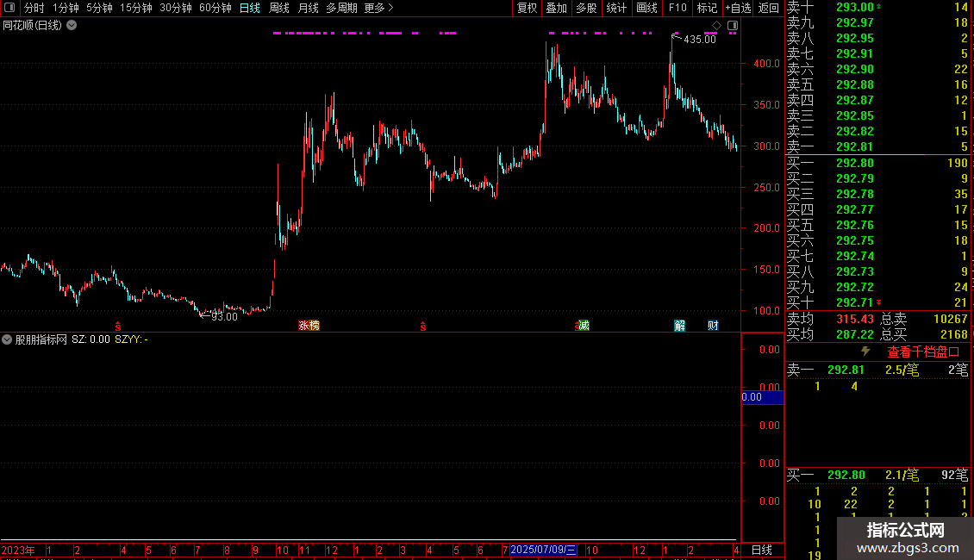
Task: Click the 叠加 overlay button
Action: [x=557, y=8]
